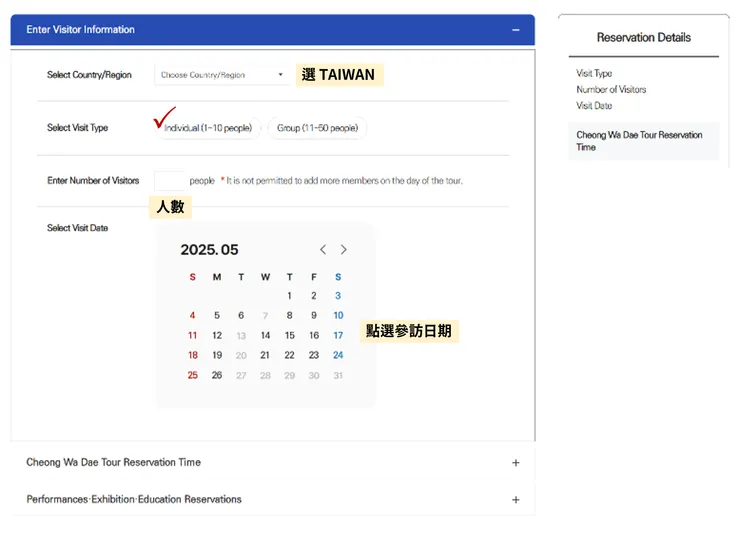Expand Performances Exhibition Education Reservations section
Image resolution: width=740 pixels, height=534 pixels.
pyautogui.click(x=515, y=500)
